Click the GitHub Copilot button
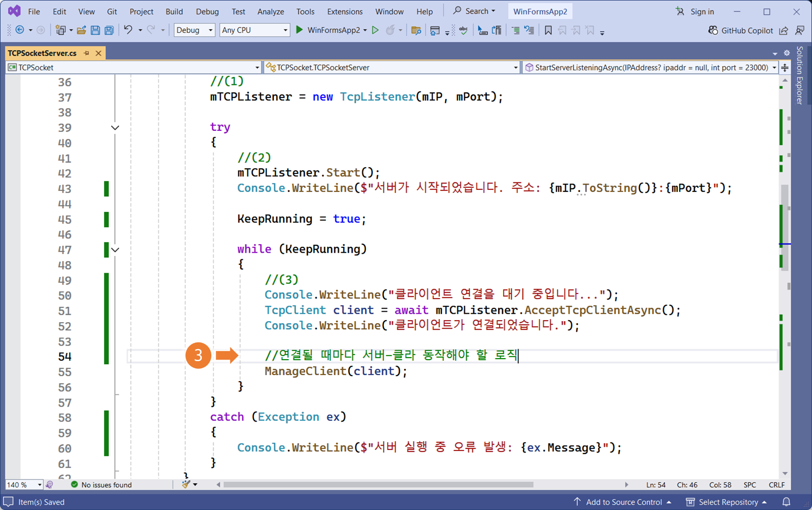The height and width of the screenshot is (510, 812). tap(741, 30)
